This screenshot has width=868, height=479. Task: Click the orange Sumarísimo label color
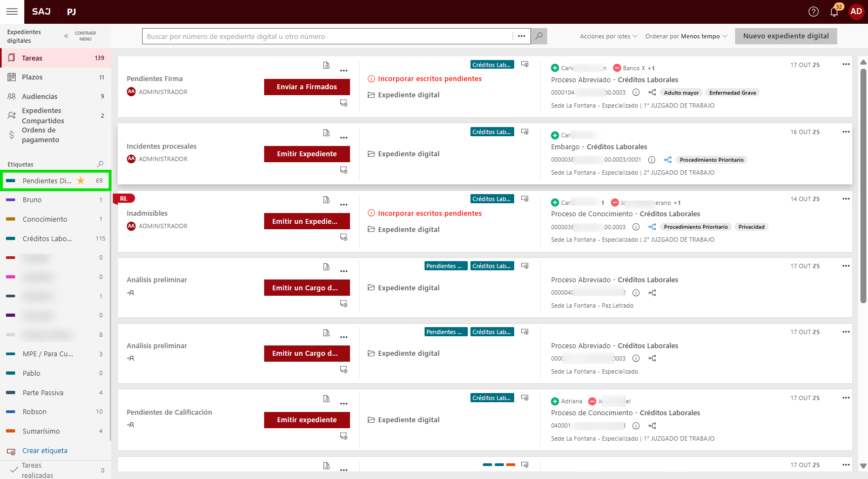tap(10, 431)
